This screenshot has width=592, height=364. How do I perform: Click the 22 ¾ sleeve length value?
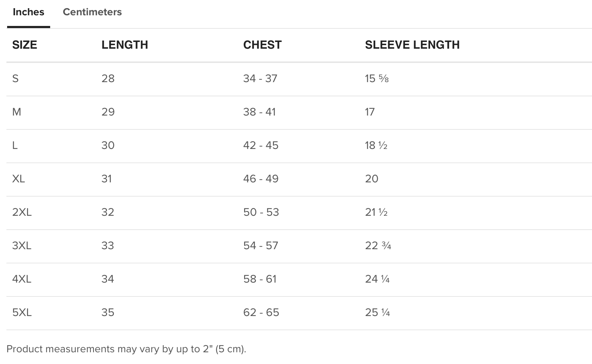point(378,246)
